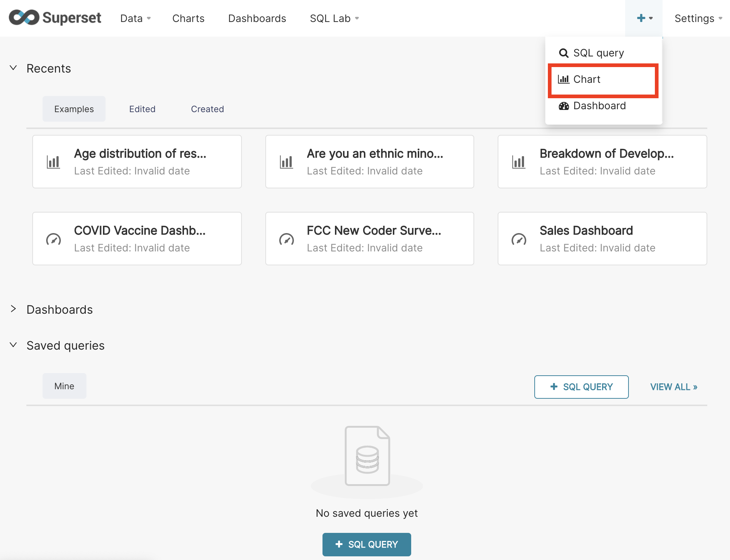Open the Settings dropdown
The width and height of the screenshot is (730, 560).
click(x=698, y=18)
